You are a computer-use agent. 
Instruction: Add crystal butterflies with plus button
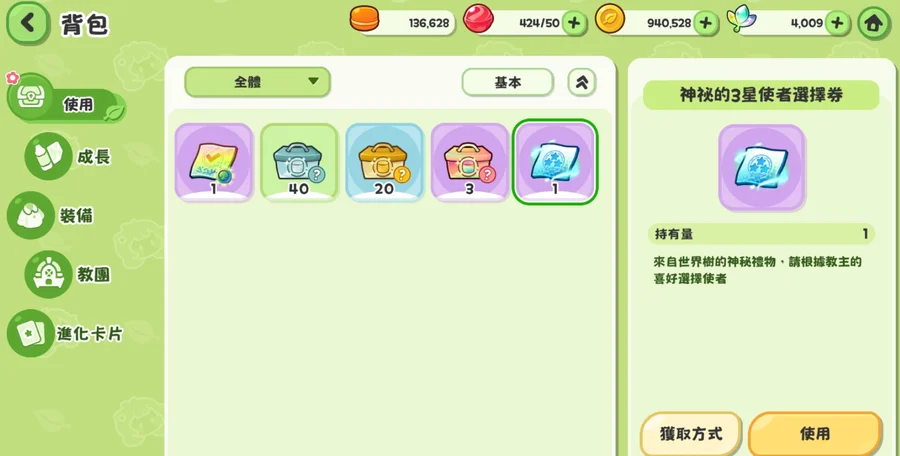click(837, 24)
